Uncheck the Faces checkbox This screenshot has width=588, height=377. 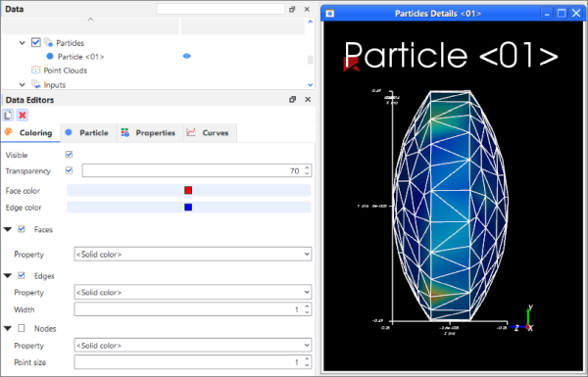pyautogui.click(x=22, y=229)
